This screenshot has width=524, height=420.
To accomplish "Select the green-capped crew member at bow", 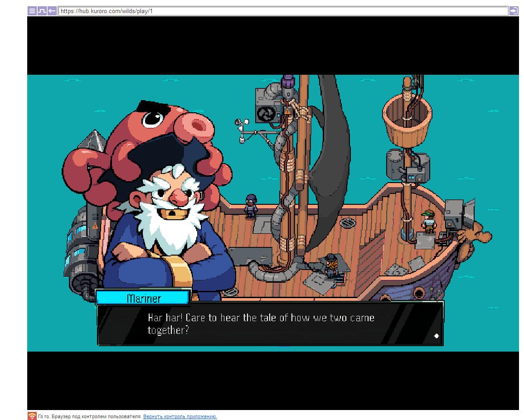I will coord(427,221).
